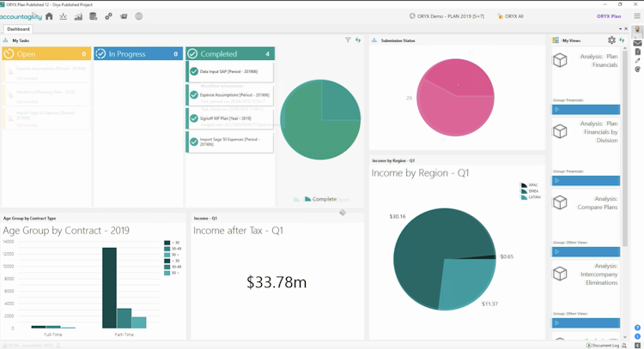Open the ORYX All security selector
The width and height of the screenshot is (644, 349).
coord(510,16)
